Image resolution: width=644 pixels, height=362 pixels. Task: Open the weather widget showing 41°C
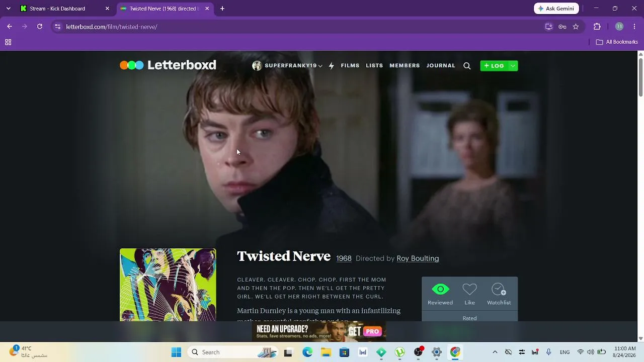pyautogui.click(x=28, y=351)
